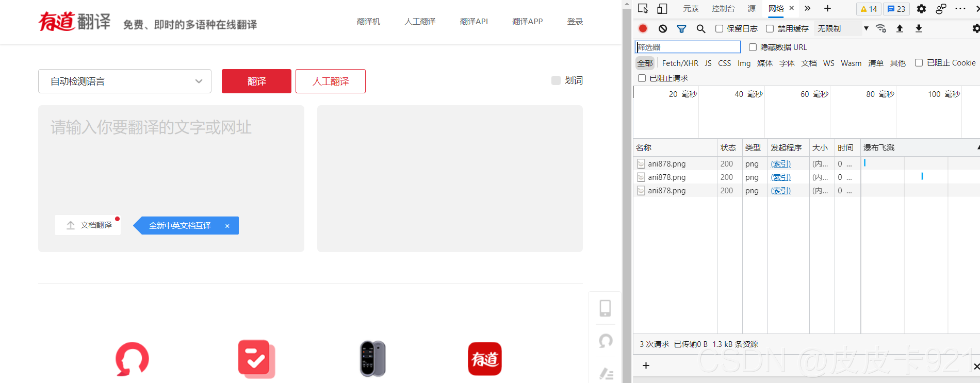Click the headset support icon in side panel
The width and height of the screenshot is (980, 383).
(606, 341)
